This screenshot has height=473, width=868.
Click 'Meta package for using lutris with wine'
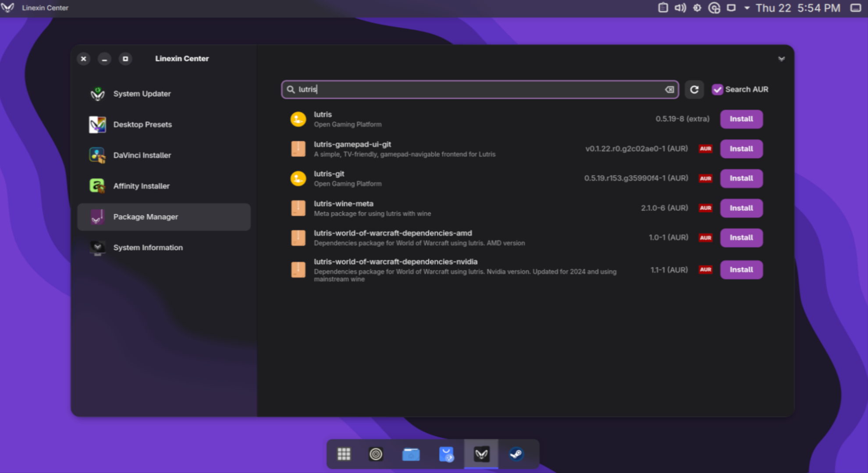pyautogui.click(x=372, y=214)
